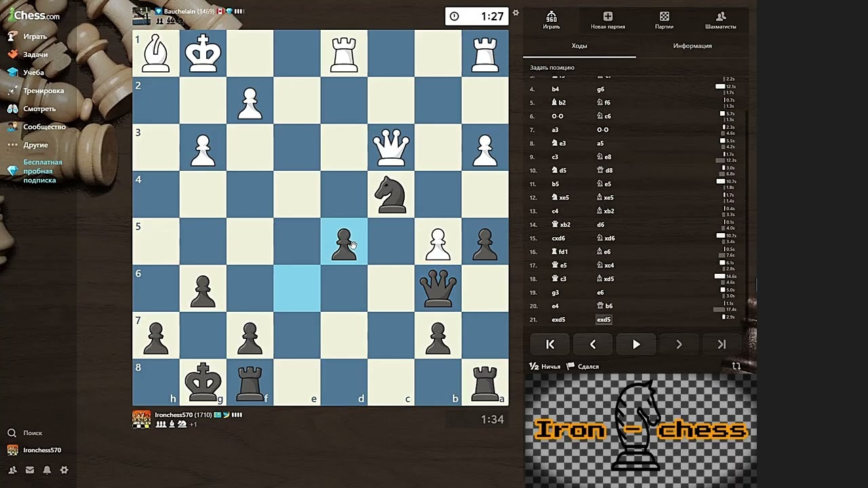Resign with Сдался button
868x488 pixels.
(x=583, y=367)
